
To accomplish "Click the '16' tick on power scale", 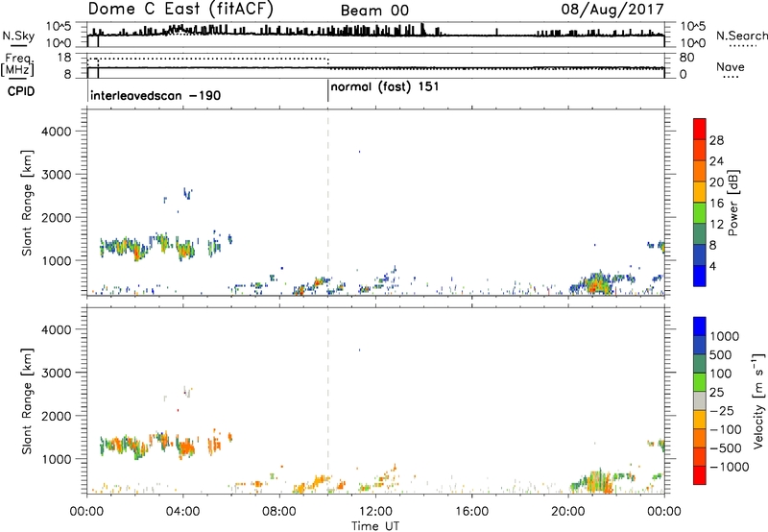I will click(716, 204).
